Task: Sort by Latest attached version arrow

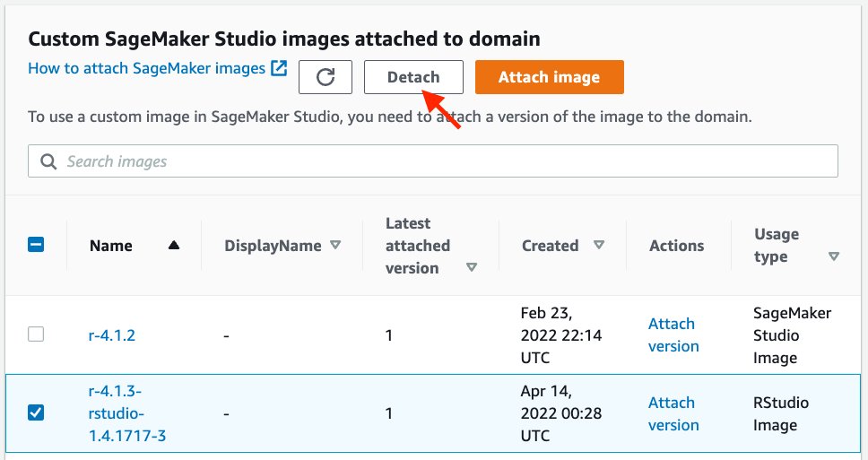Action: [x=472, y=267]
